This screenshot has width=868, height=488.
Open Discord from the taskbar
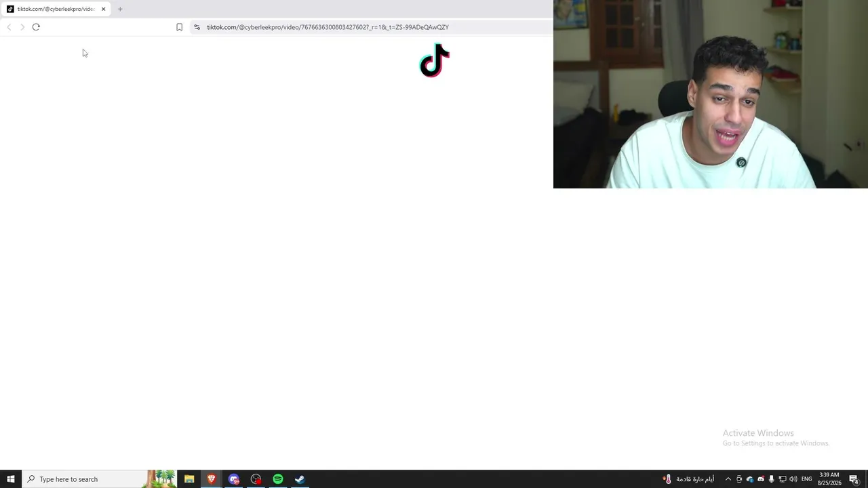coord(234,479)
